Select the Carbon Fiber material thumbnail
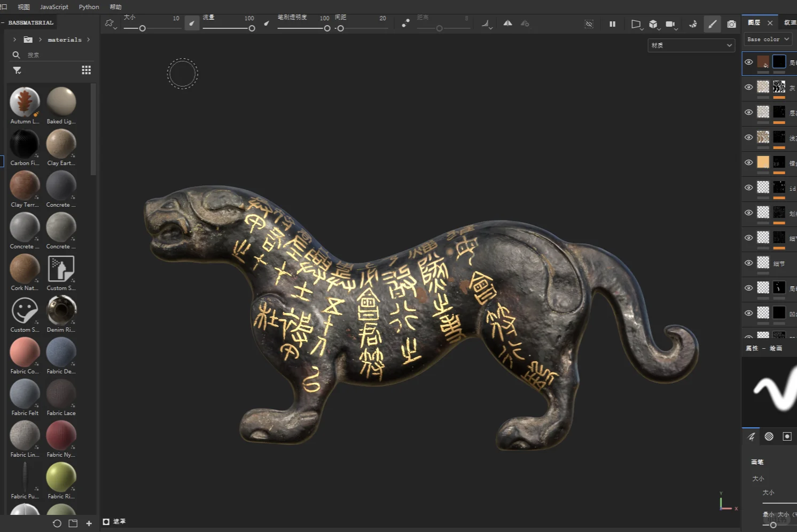The image size is (797, 532). 25,144
